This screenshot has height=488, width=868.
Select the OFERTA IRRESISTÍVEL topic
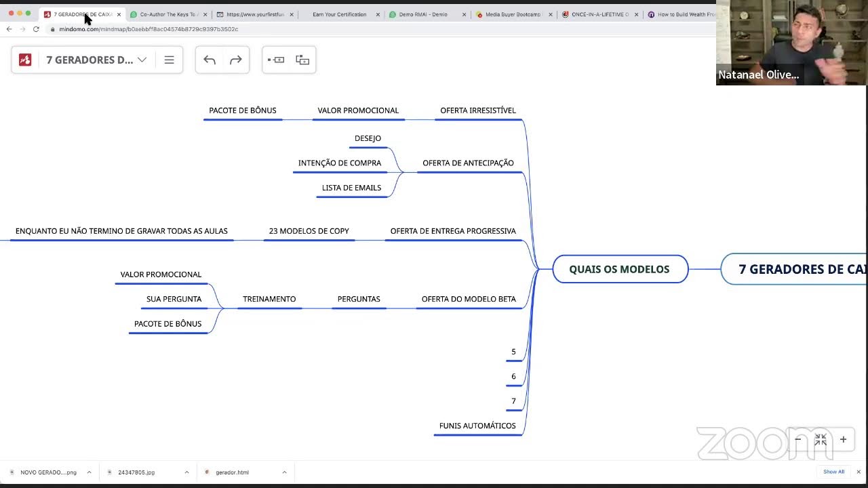coord(477,110)
